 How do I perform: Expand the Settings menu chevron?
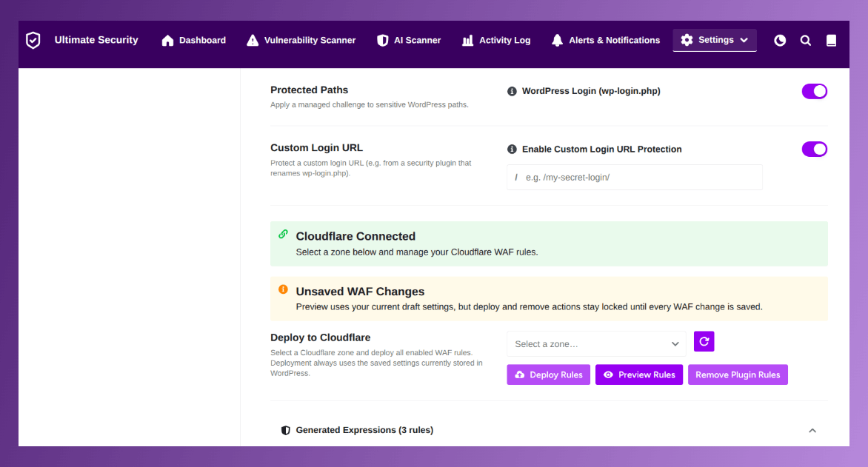tap(744, 41)
